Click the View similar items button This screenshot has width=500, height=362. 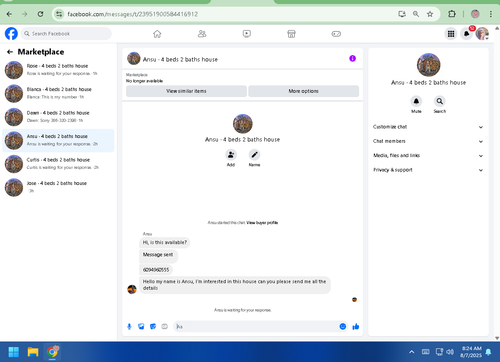click(x=186, y=91)
